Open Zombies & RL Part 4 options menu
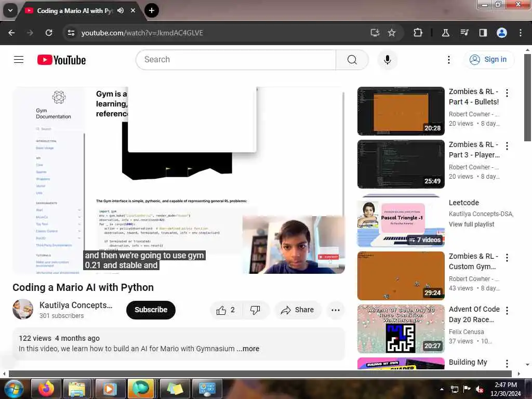 507,93
